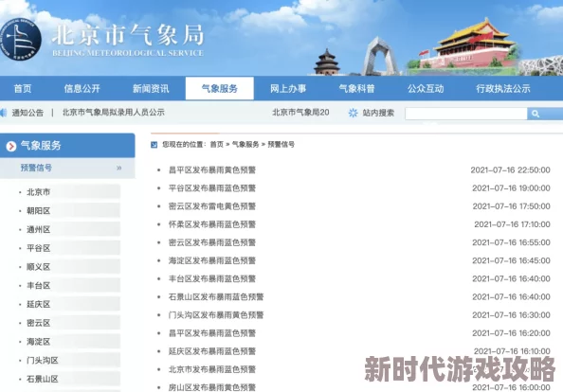Click timestamp 2021-07-16 17:10:00
Viewport: 563px width, 392px height.
click(x=512, y=224)
